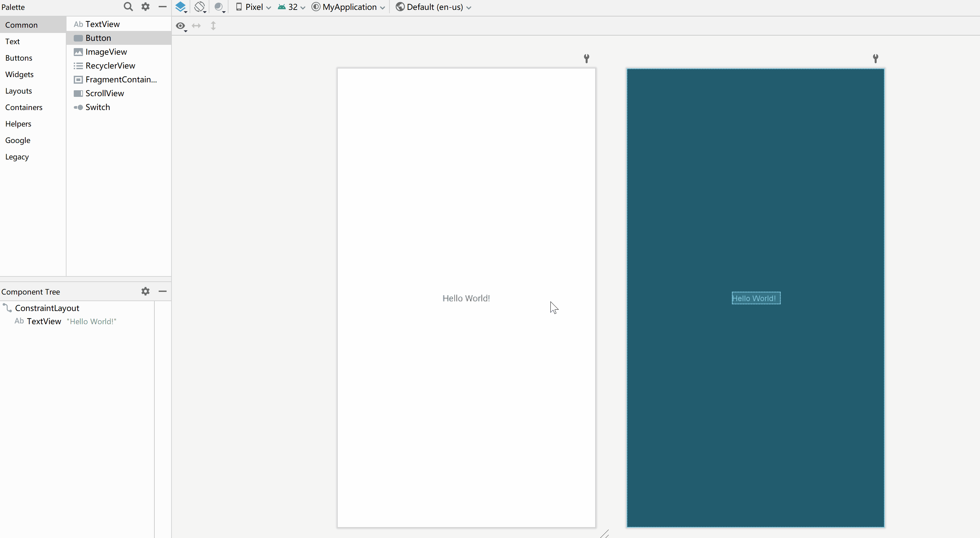
Task: Click the horizontal expand arrows icon
Action: pos(196,26)
